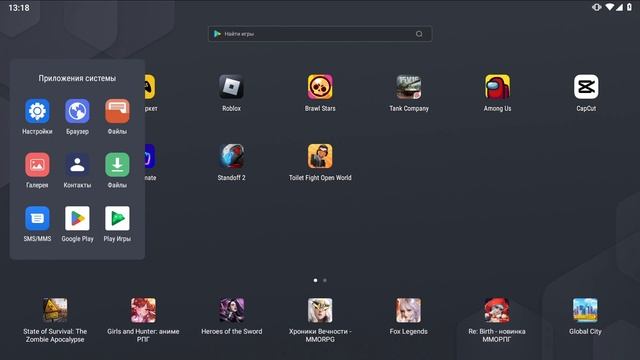640x360 pixels.
Task: Launch Roblox
Action: [231, 87]
